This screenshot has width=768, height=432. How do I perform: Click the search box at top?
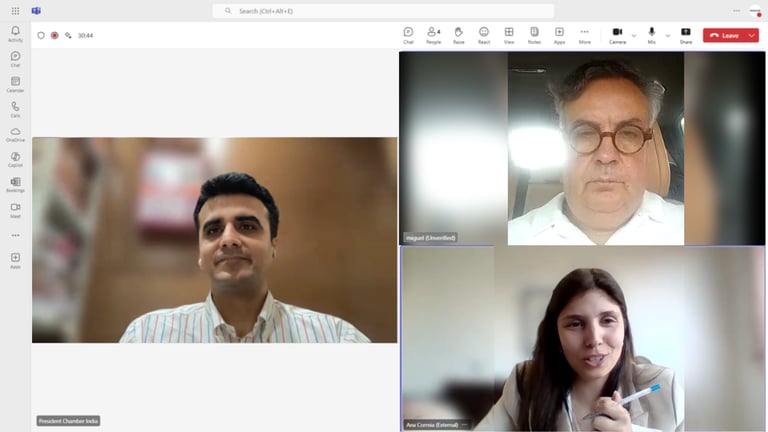click(383, 11)
